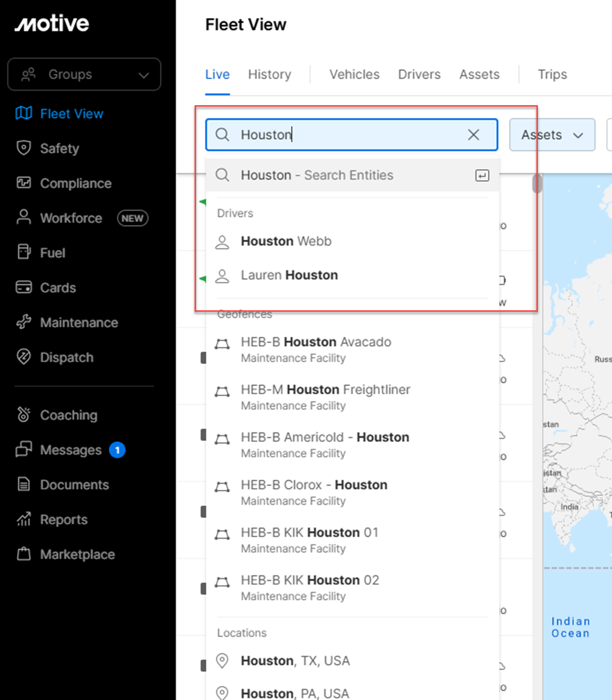Select driver Lauren Houston
612x700 pixels.
point(352,275)
